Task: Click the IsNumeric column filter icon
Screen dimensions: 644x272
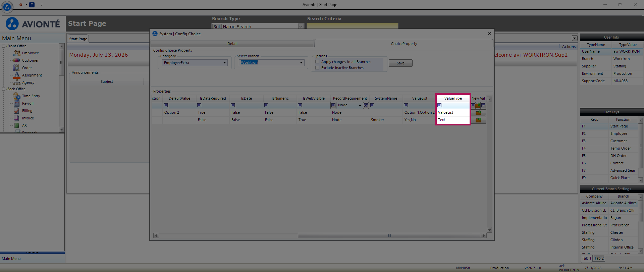Action: coord(266,105)
